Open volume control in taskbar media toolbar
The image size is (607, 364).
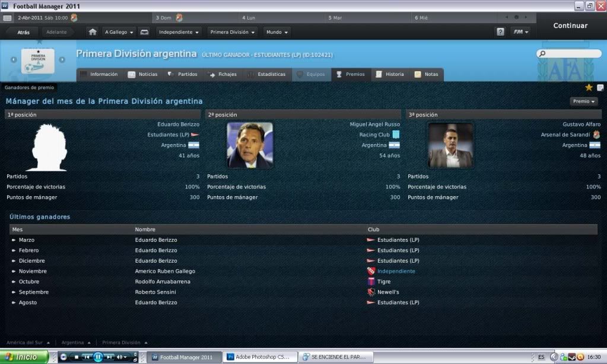tap(122, 357)
